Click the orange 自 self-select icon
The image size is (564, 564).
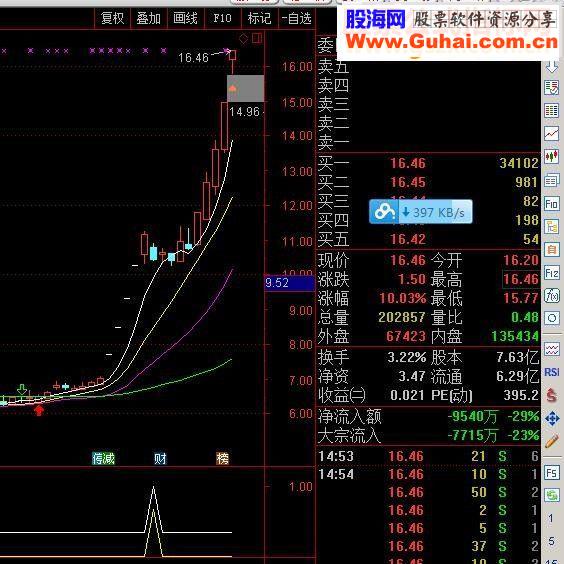[x=552, y=250]
